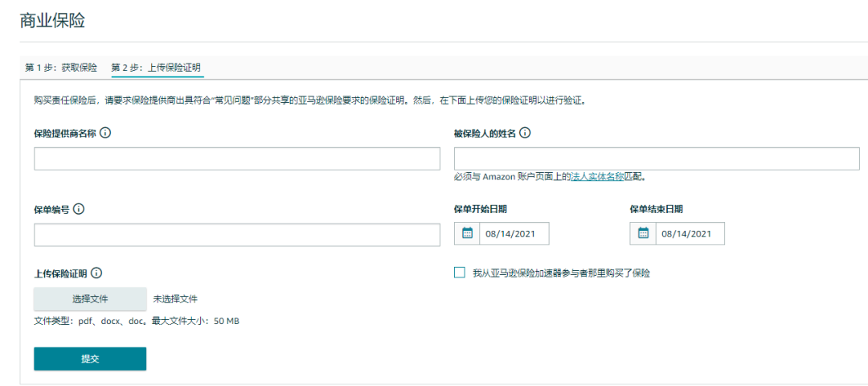Open calendar icon for 保单结束日期

coord(643,233)
